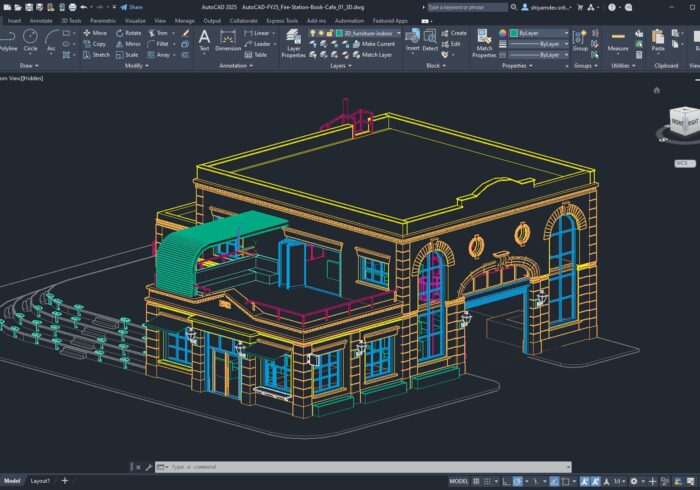Click the Undo arrow icon
The width and height of the screenshot is (700, 490).
point(83,7)
